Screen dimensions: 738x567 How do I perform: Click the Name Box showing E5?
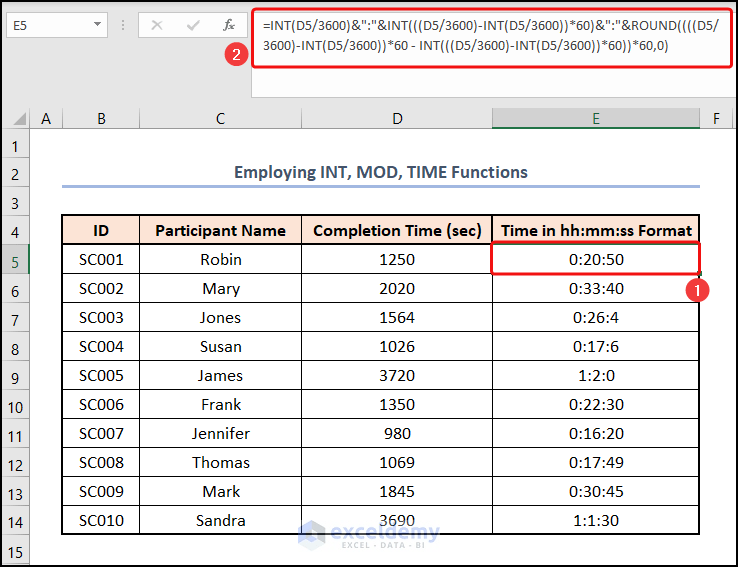click(56, 25)
